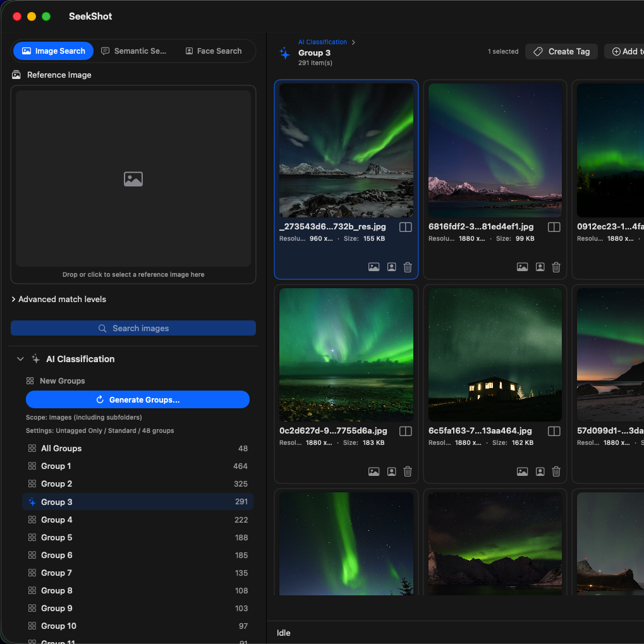Select Group 5 in the sidebar
644x644 pixels.
click(138, 538)
